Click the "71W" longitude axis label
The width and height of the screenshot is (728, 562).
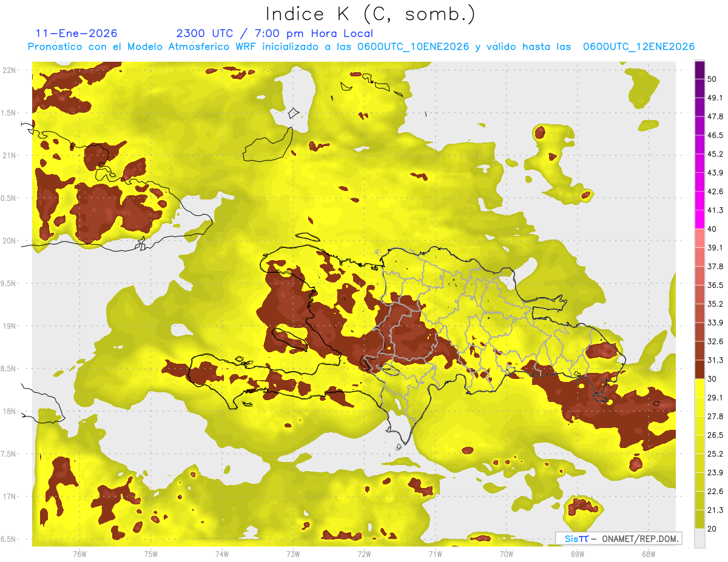click(x=435, y=555)
